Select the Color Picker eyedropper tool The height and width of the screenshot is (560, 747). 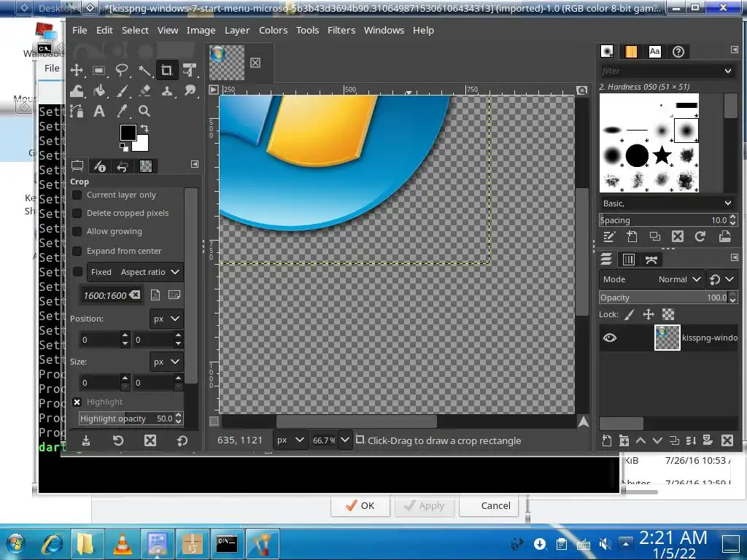click(x=122, y=111)
